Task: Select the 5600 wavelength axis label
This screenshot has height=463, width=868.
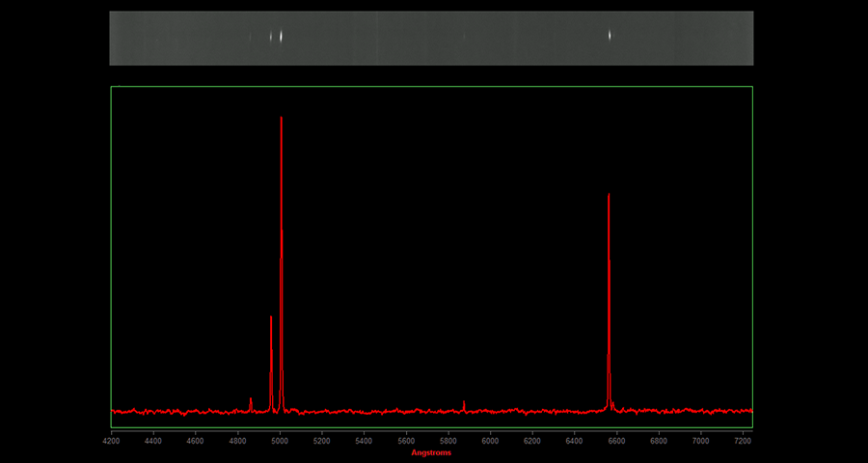Action: tap(406, 441)
